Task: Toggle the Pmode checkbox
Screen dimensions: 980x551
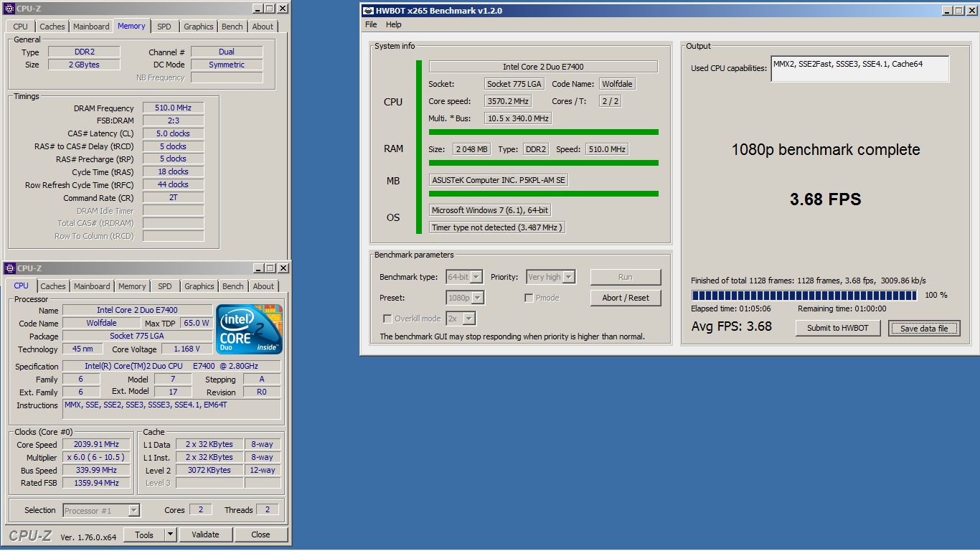Action: [529, 298]
